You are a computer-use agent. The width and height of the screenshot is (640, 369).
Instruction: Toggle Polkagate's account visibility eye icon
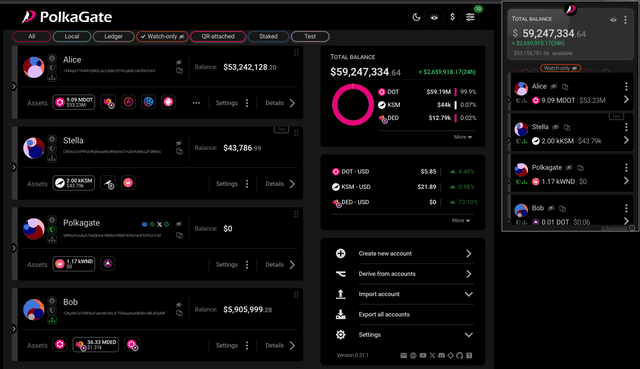coord(179,224)
